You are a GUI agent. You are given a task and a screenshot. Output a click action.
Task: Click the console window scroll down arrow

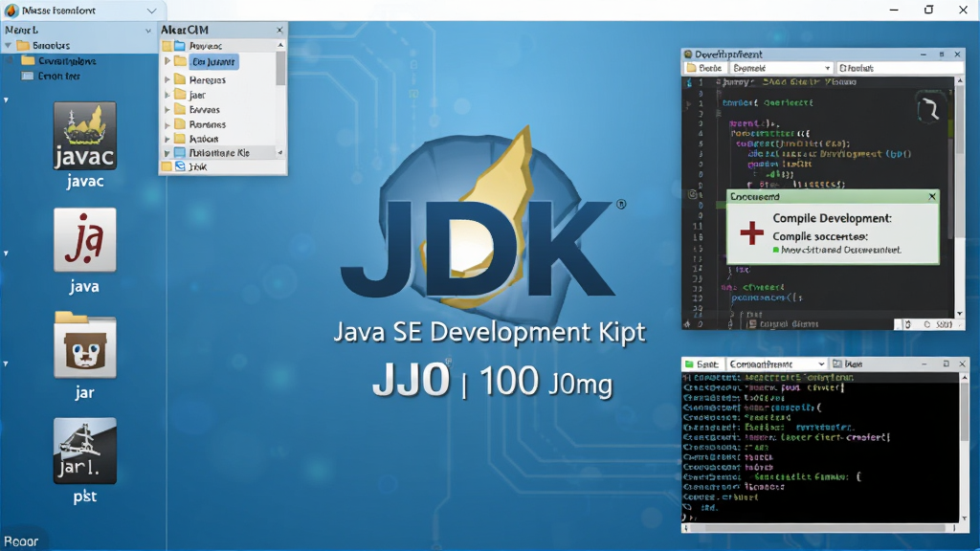pos(964,518)
